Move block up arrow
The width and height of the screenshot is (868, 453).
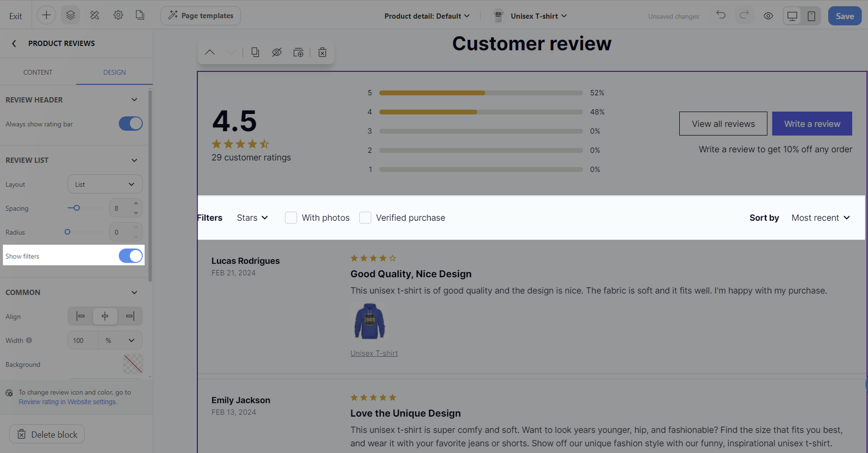pyautogui.click(x=210, y=53)
